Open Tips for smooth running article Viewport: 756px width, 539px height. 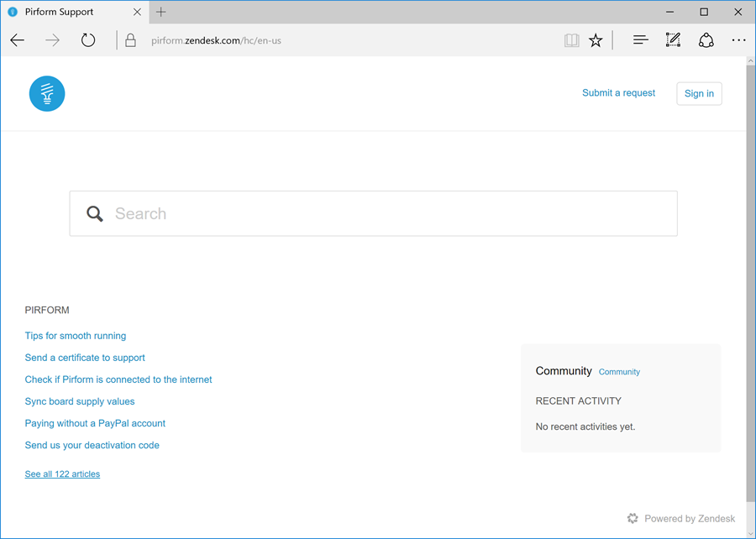[x=76, y=336]
